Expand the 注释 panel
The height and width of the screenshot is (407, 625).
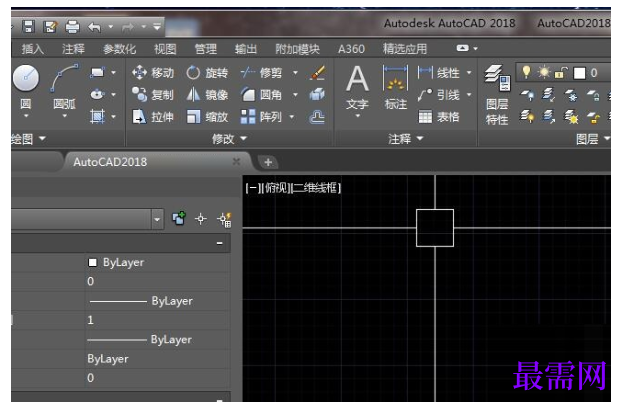[405, 139]
